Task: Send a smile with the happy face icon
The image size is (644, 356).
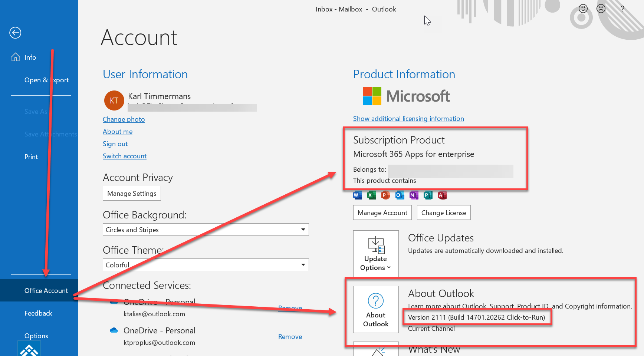Action: 583,9
